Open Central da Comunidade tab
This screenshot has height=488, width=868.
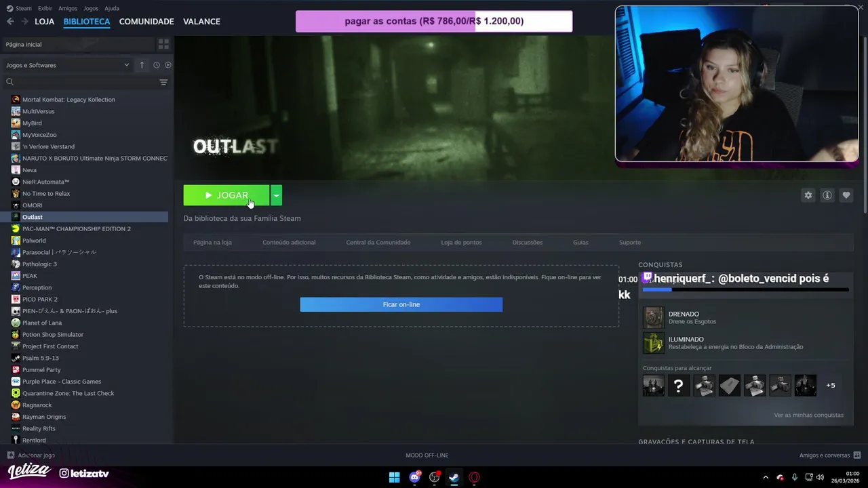coord(378,242)
